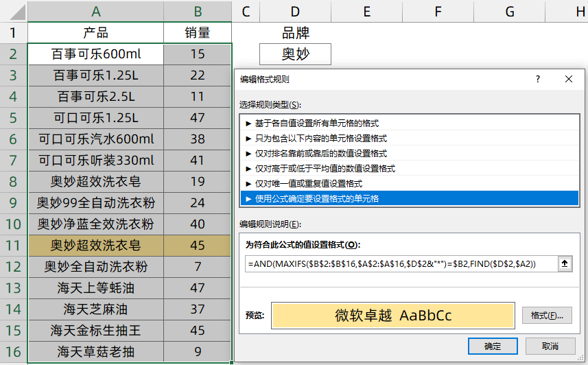Click cell 海天草菇老抽
The width and height of the screenshot is (588, 365).
(95, 351)
